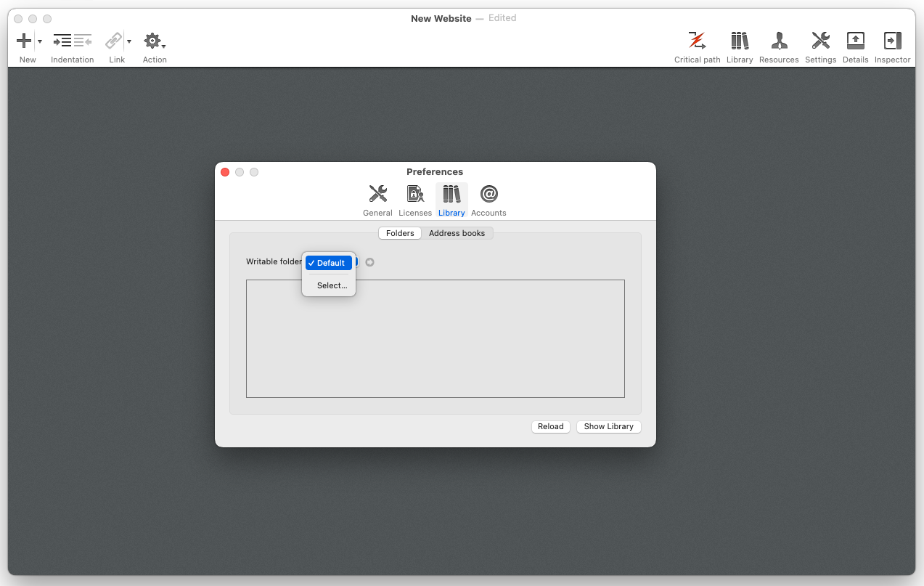The height and width of the screenshot is (586, 924).
Task: Switch to the General preferences tab
Action: 377,200
